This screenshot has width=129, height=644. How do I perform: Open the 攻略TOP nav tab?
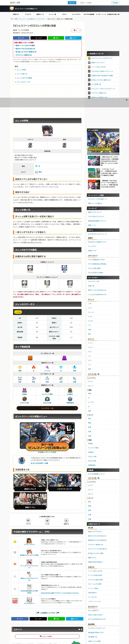16,14
